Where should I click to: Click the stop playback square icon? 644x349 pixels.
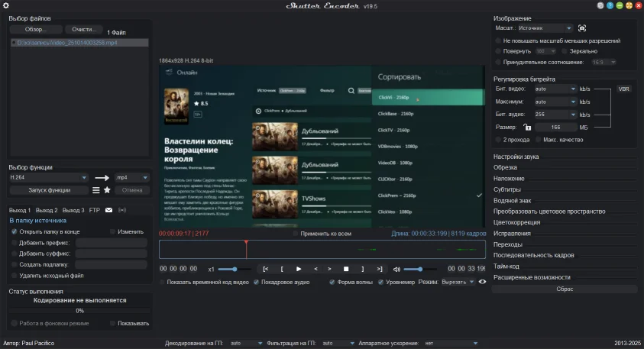tap(346, 269)
